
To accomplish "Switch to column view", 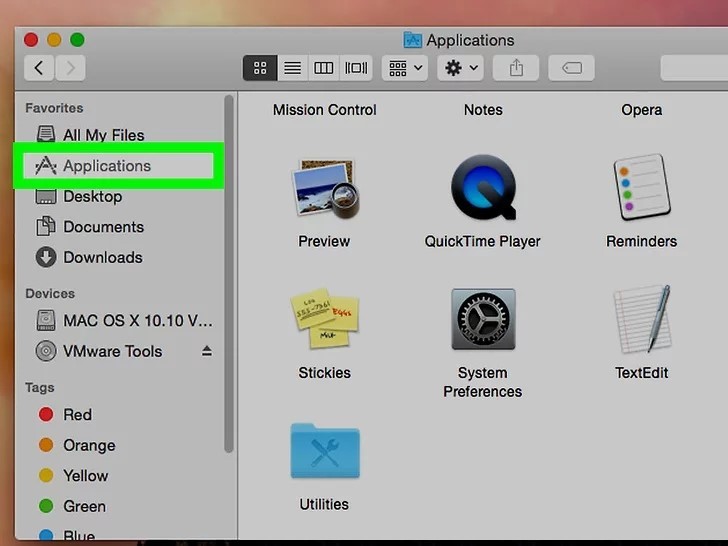I will 324,68.
